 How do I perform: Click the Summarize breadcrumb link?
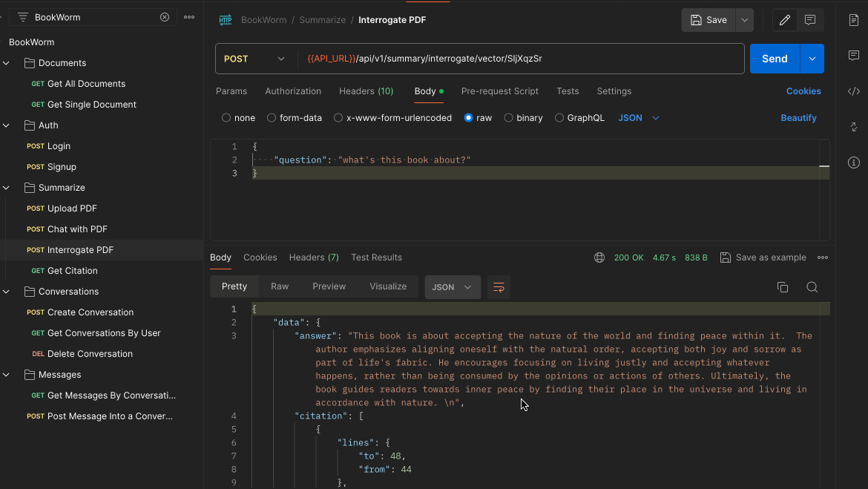point(322,20)
